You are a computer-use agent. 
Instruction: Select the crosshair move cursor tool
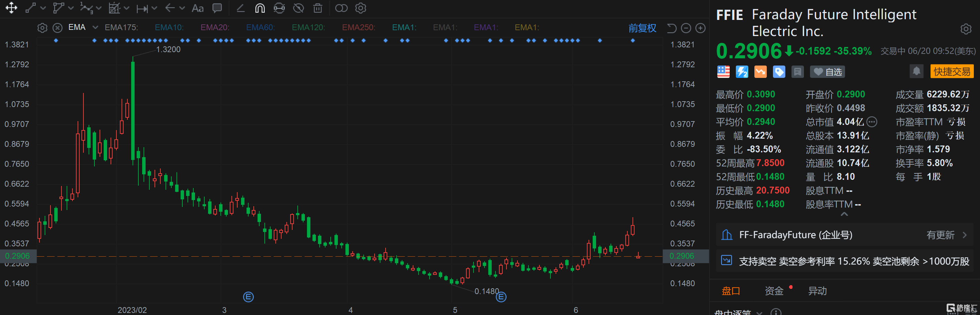coord(11,8)
